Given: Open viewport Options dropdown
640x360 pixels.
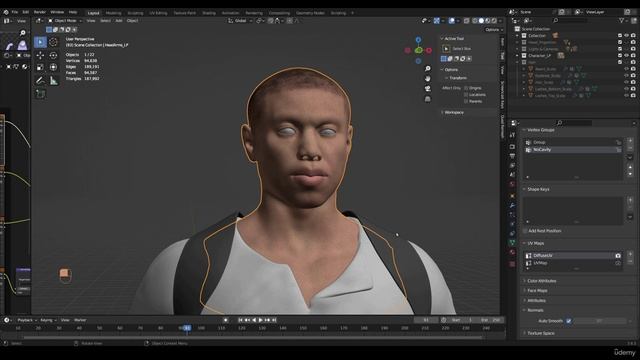Looking at the screenshot, I should click(493, 29).
